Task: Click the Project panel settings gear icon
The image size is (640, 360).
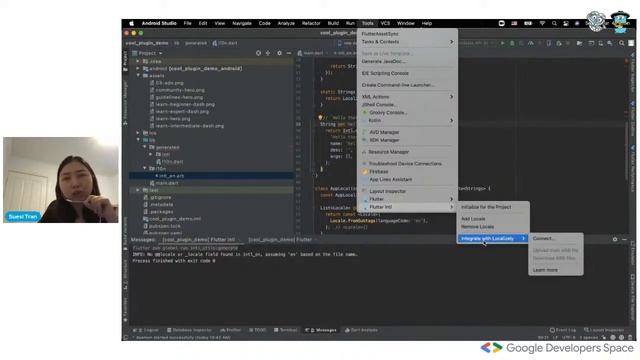Action: pos(279,53)
